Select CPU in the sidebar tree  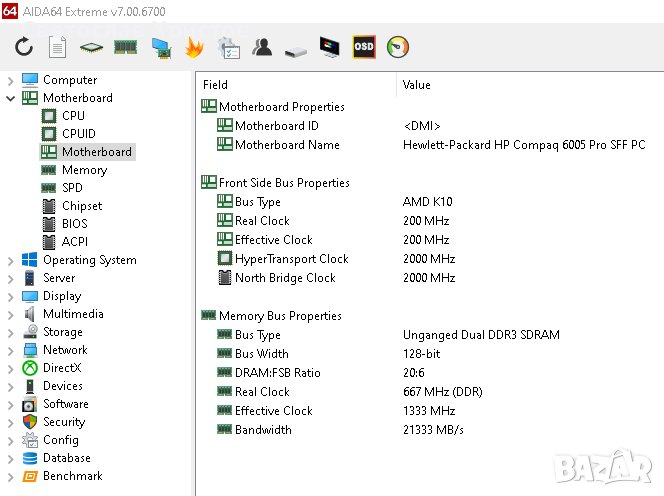pyautogui.click(x=73, y=116)
